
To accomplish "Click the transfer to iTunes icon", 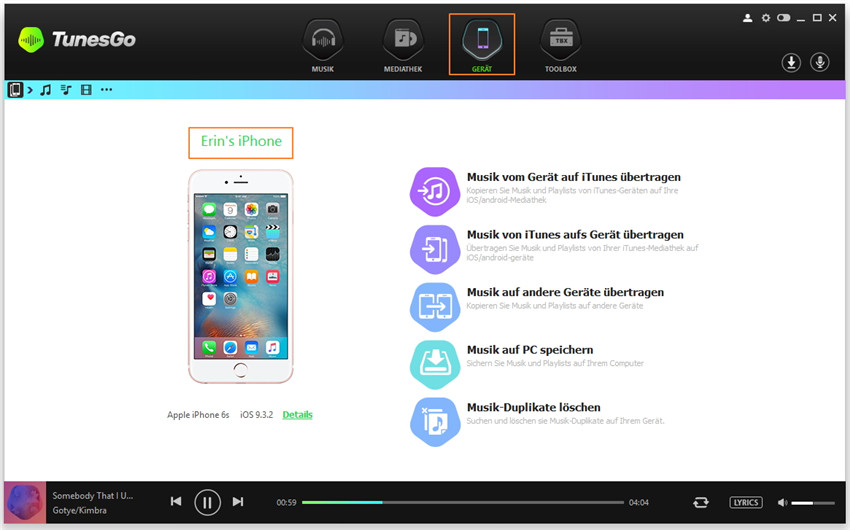I will click(x=435, y=192).
